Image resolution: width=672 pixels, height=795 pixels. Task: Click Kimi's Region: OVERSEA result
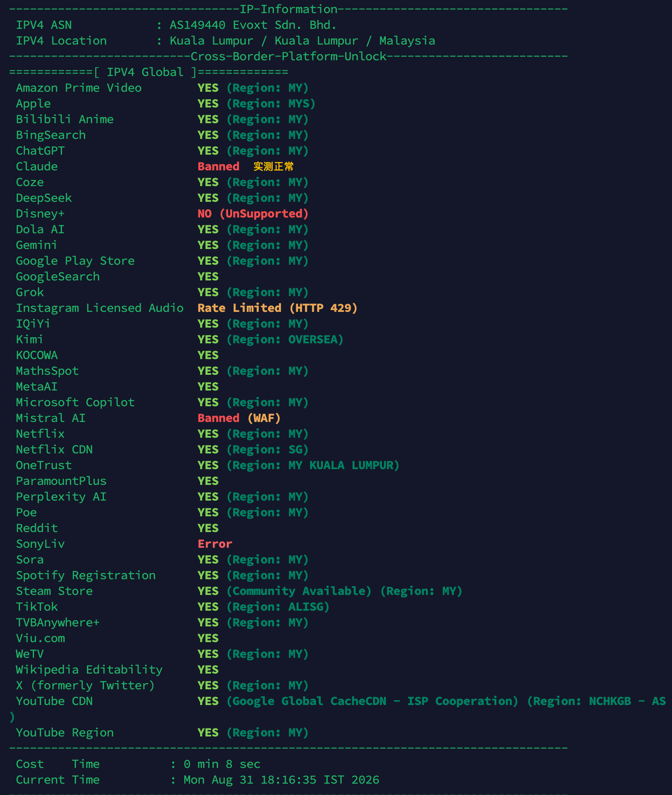tap(285, 339)
